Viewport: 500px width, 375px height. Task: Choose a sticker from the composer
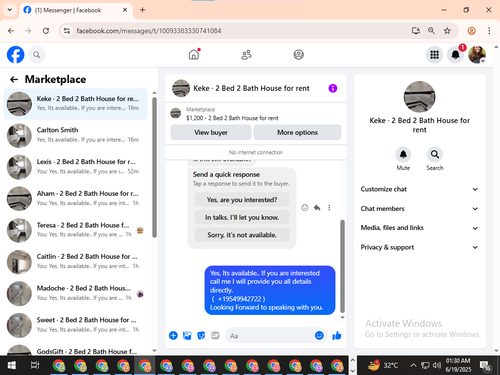201,335
